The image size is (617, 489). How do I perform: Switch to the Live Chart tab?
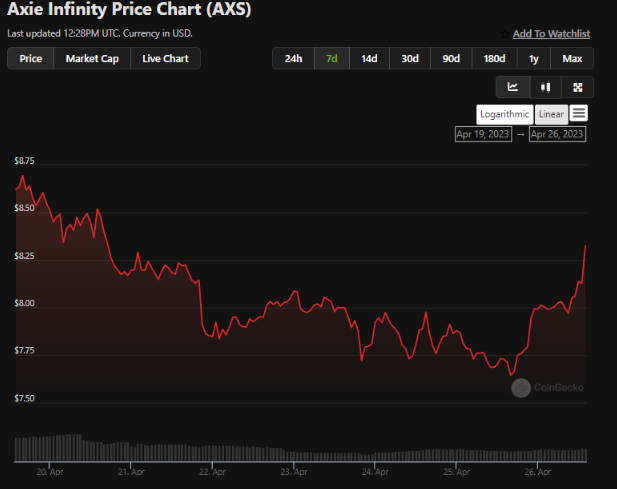[x=165, y=59]
